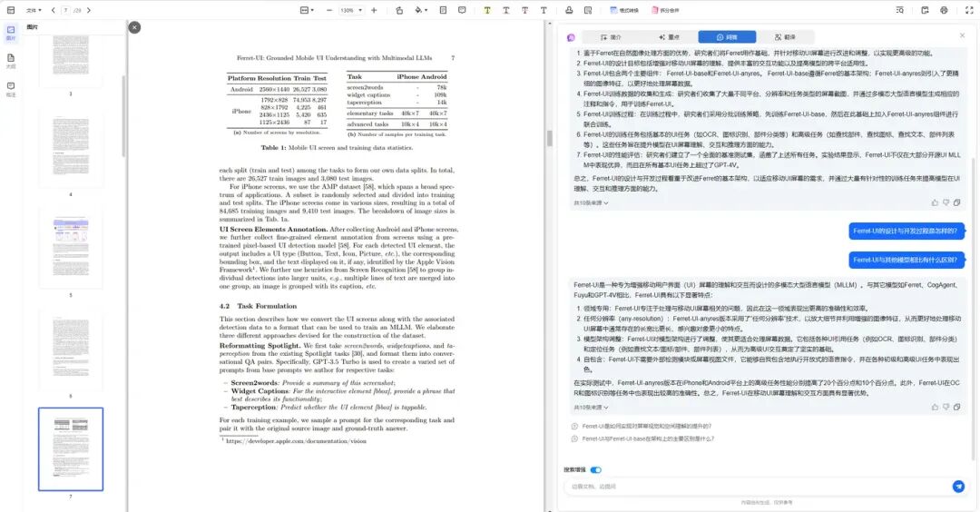Enter fullscreen mode
The height and width of the screenshot is (512, 980).
pos(969,10)
